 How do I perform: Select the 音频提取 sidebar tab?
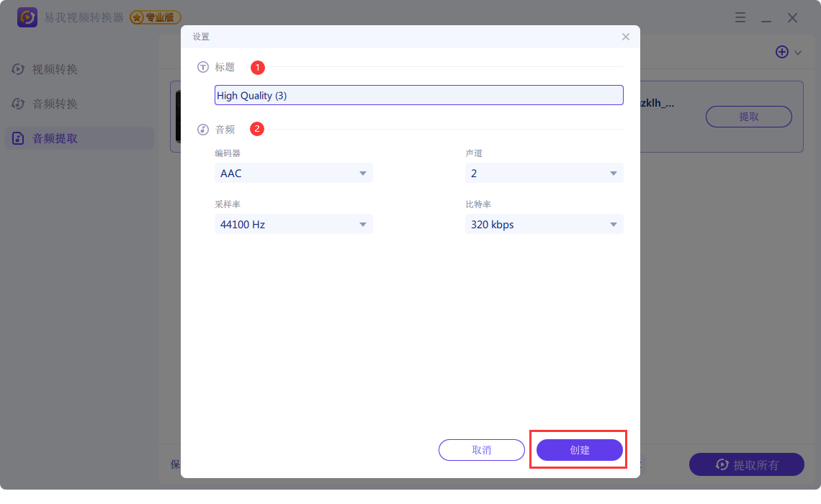click(x=55, y=138)
